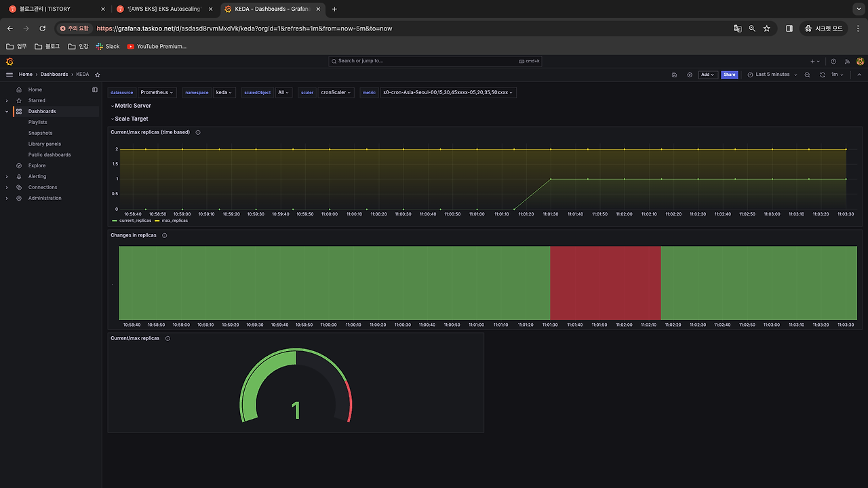Collapse the Metric Server row

click(131, 106)
